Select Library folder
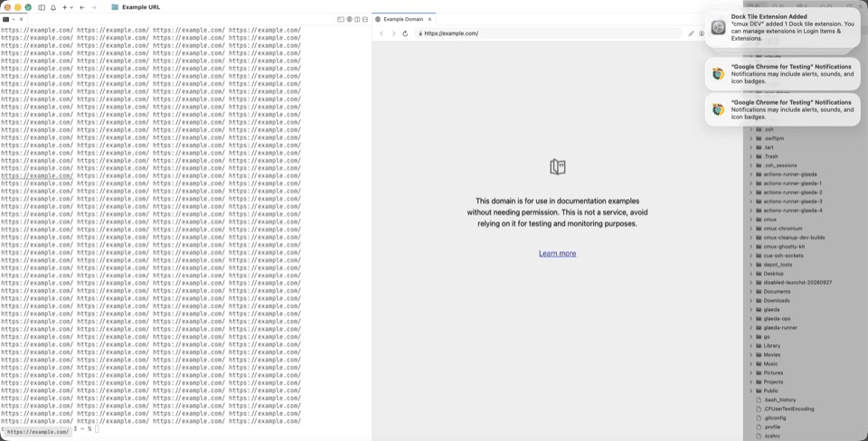This screenshot has width=868, height=441. [x=771, y=346]
